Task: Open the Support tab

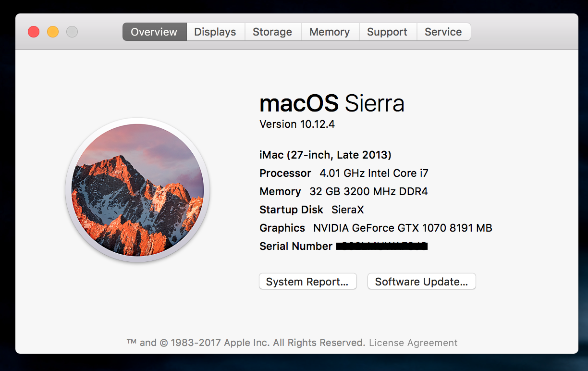Action: click(387, 32)
